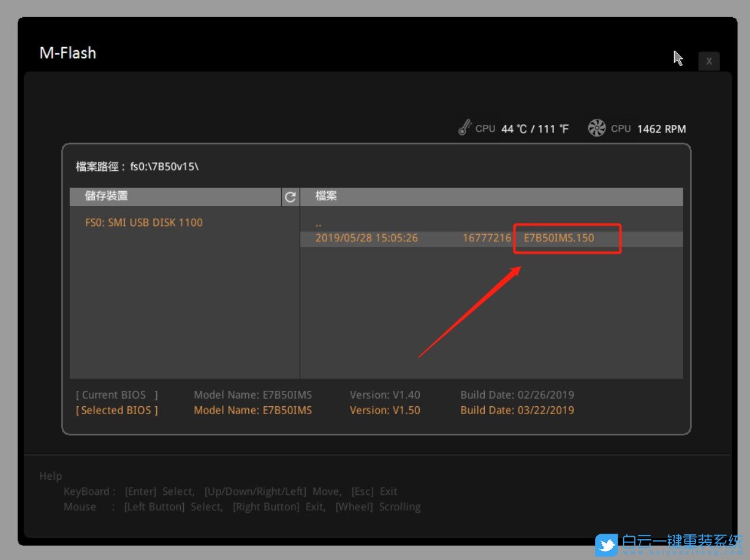Click the Build Date 03/22/2019 text
This screenshot has width=750, height=560.
(x=517, y=411)
